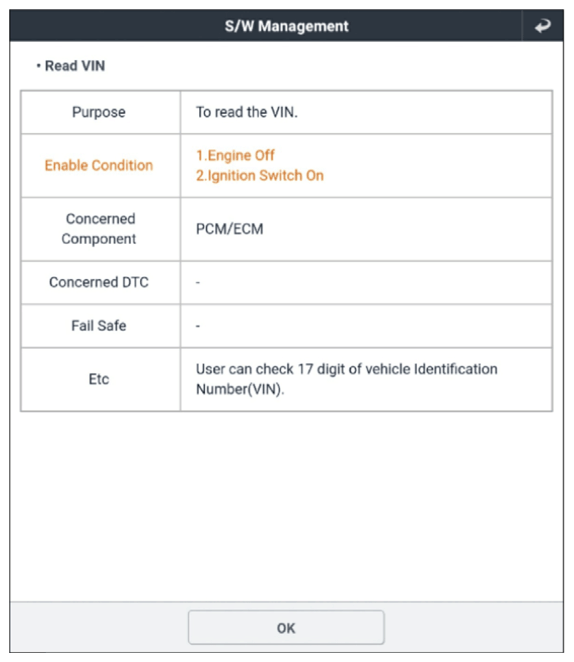The height and width of the screenshot is (662, 574).
Task: Click the '2.Ignition Switch On' condition line
Action: pos(260,176)
